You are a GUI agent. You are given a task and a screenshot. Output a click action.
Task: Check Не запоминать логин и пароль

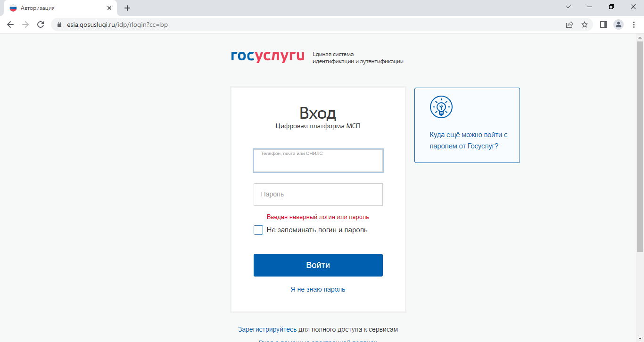[258, 230]
